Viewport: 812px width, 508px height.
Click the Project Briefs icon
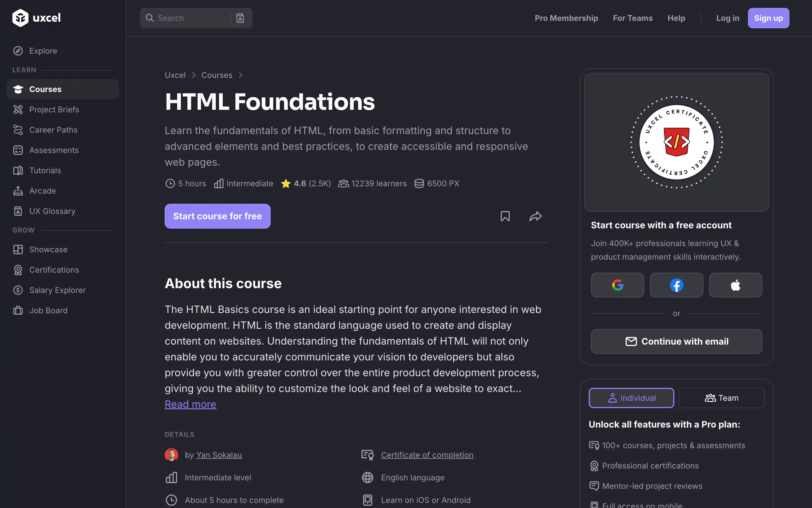pyautogui.click(x=18, y=110)
